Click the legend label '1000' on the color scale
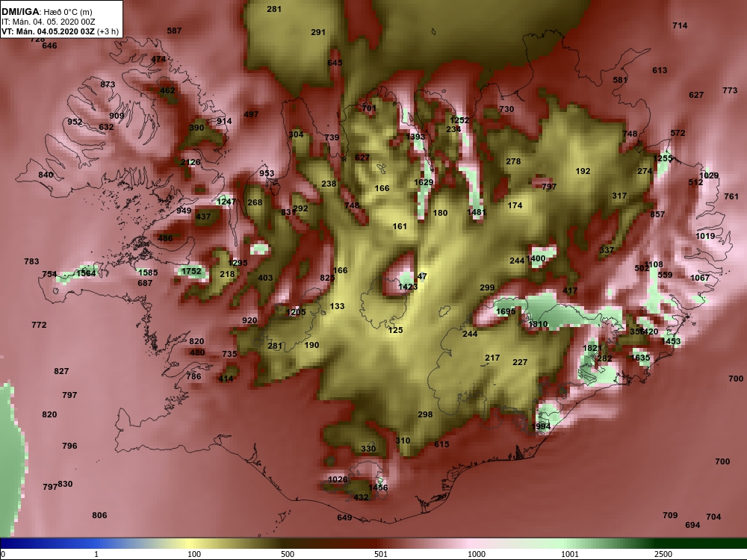 pyautogui.click(x=477, y=554)
